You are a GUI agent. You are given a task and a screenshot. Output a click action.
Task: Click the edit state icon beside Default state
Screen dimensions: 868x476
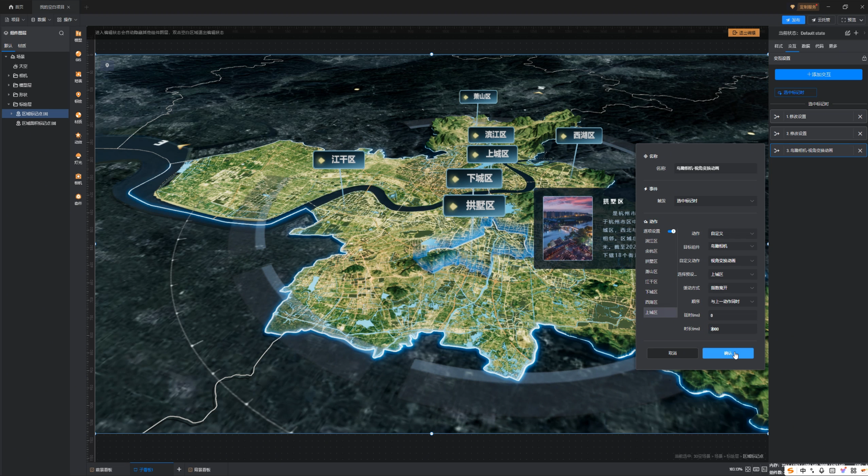pyautogui.click(x=848, y=33)
